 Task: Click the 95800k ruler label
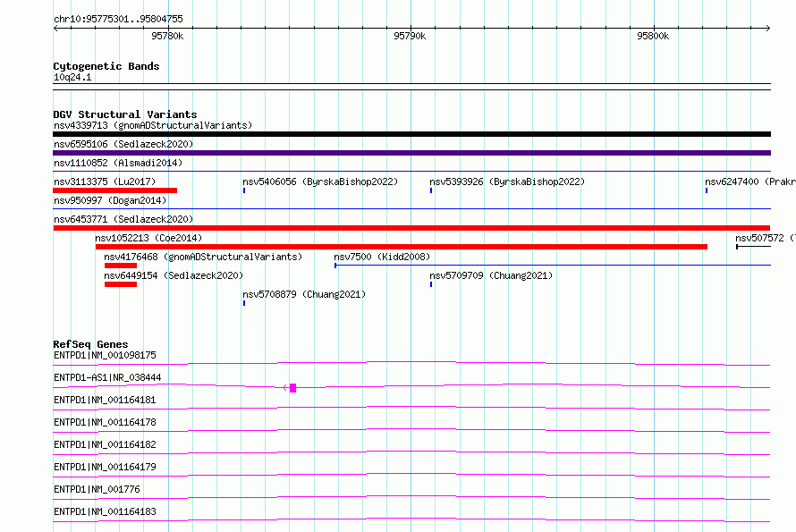[653, 36]
